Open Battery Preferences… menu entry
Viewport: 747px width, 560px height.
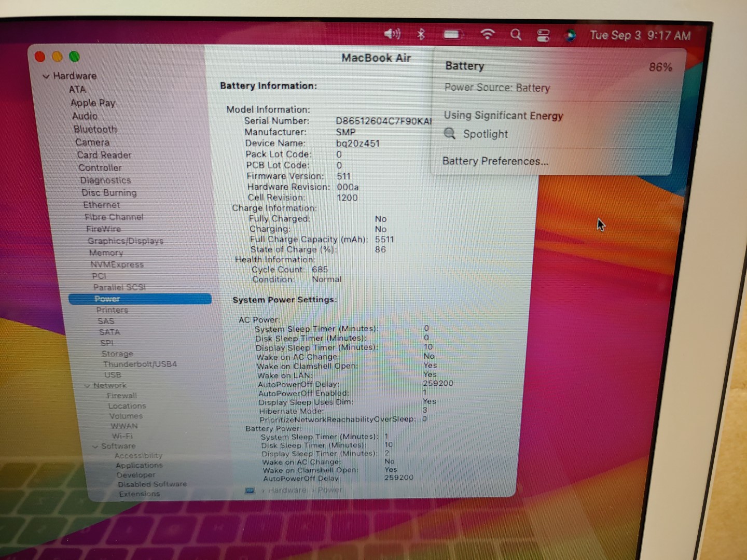coord(495,161)
